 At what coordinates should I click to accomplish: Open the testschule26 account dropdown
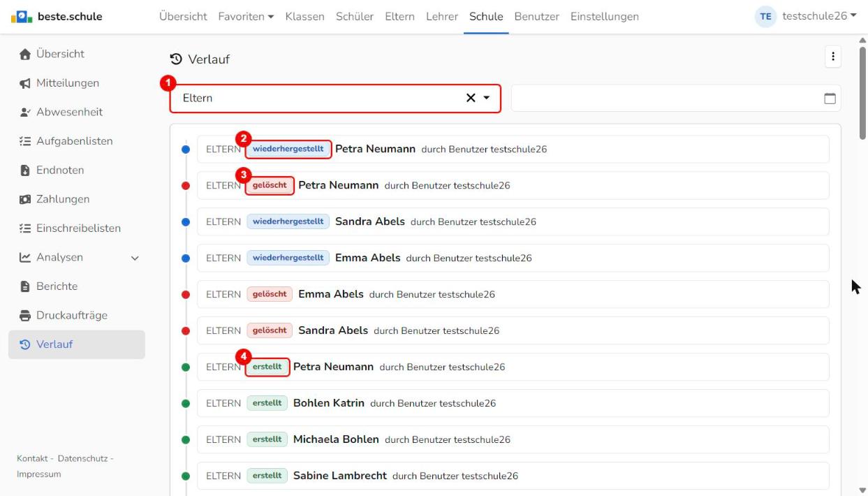click(819, 16)
